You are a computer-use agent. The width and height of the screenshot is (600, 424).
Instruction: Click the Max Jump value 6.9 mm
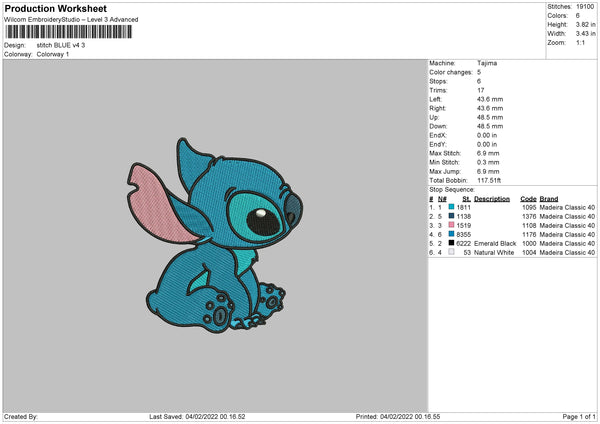[x=488, y=171]
